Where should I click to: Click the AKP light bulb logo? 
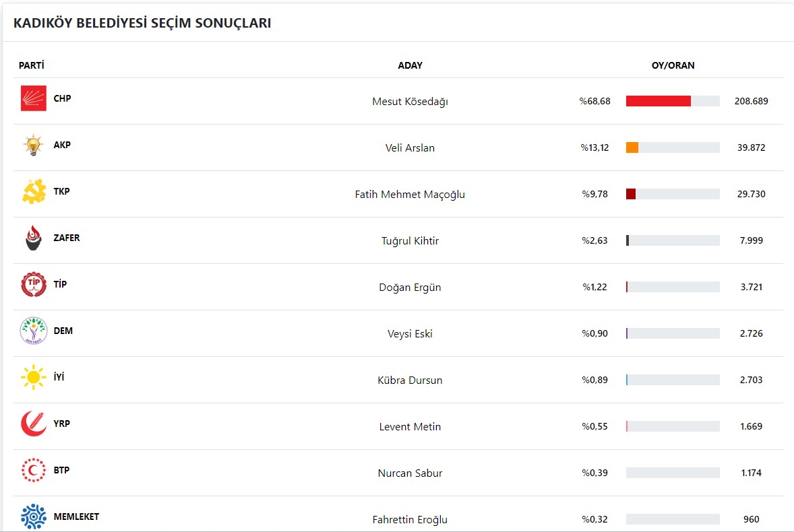(x=34, y=145)
